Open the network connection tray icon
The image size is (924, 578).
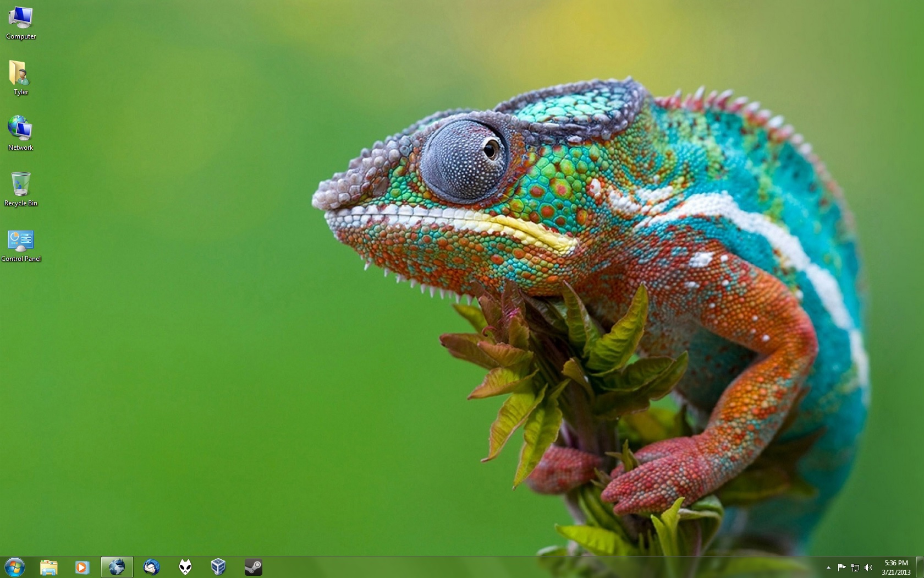855,568
